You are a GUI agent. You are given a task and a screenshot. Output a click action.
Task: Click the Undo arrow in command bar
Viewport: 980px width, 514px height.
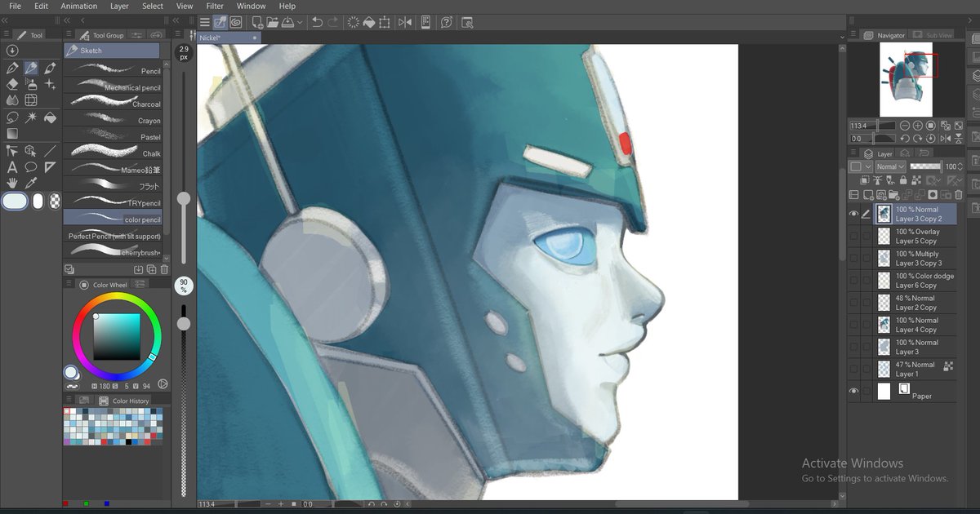(x=317, y=23)
